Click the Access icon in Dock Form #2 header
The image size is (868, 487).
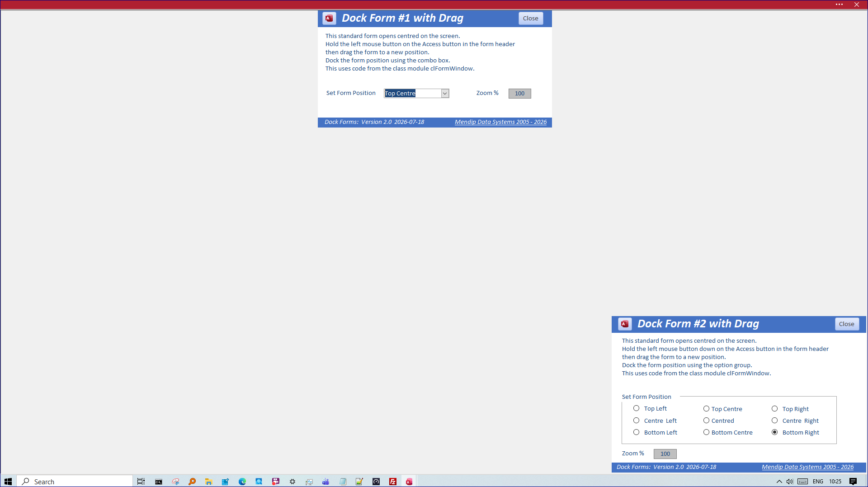pyautogui.click(x=625, y=324)
